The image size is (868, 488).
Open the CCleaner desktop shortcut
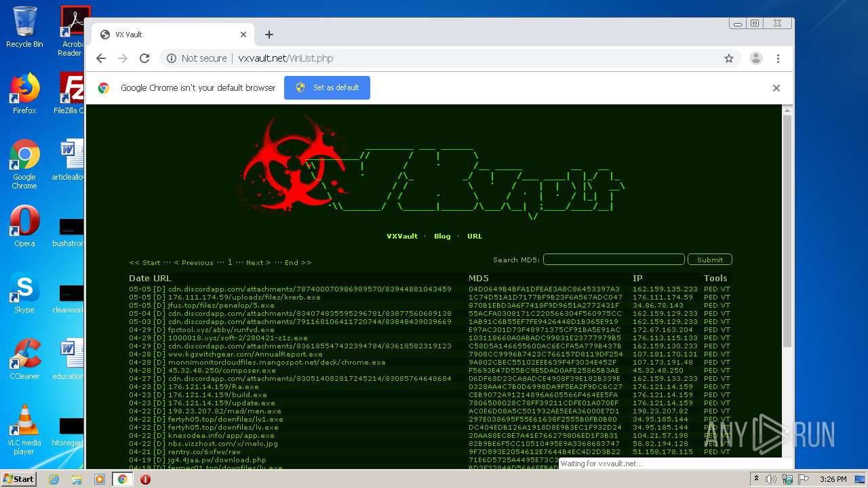24,359
